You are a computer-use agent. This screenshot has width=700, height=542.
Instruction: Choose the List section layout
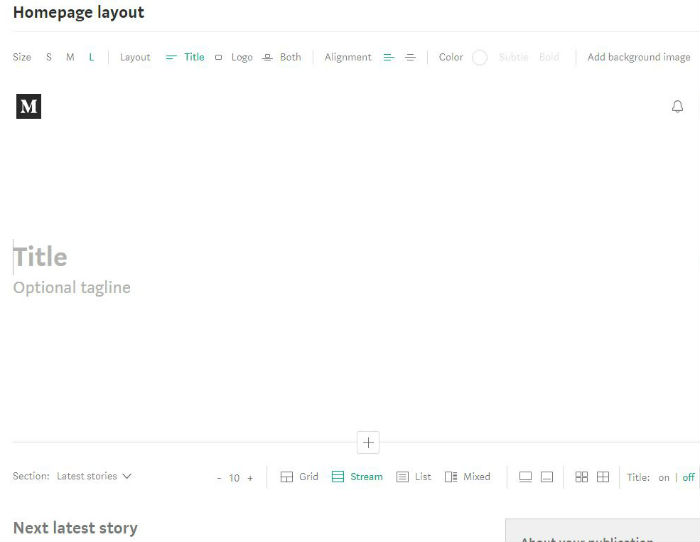click(x=414, y=477)
